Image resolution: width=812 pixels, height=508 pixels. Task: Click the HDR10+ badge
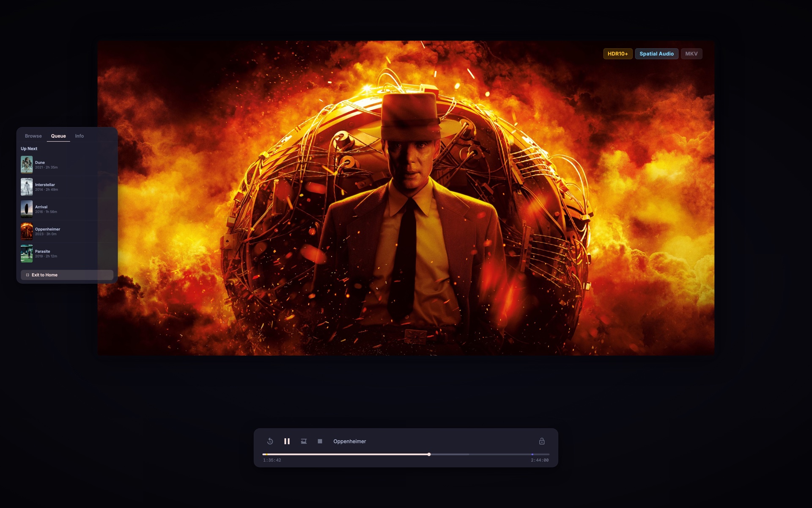tap(617, 54)
